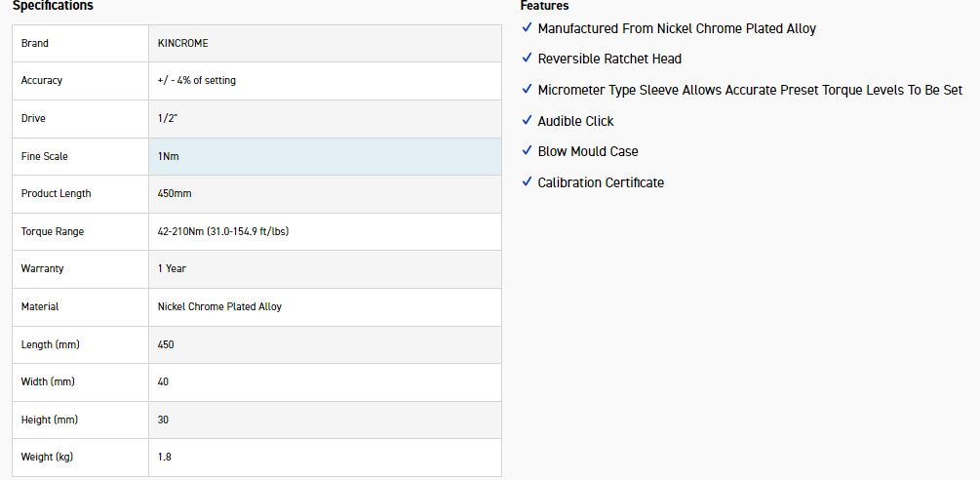Click checkmark beside Nickel Chrome Plated Alloy feature

(x=527, y=28)
